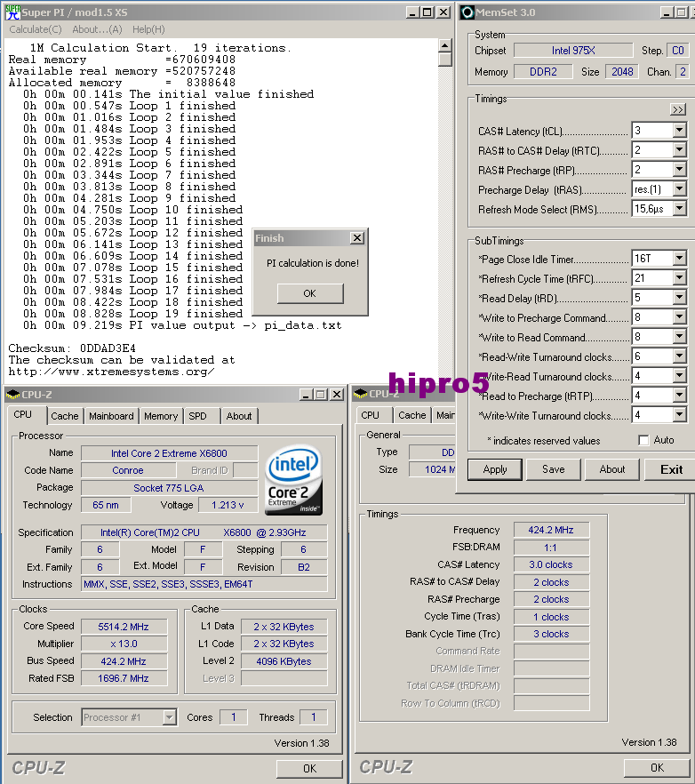Enable the Auto checkbox in MemSet

[643, 440]
